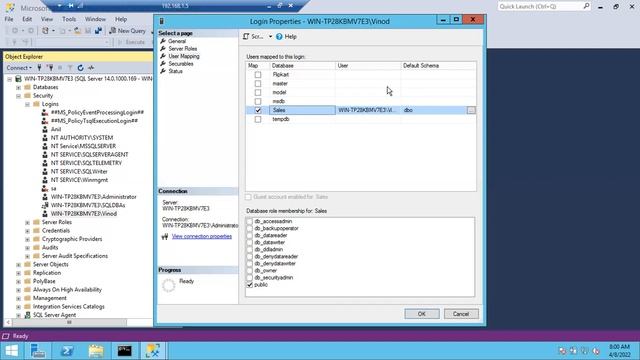Expand the Server Roles node
This screenshot has height=360, width=640.
point(27,222)
